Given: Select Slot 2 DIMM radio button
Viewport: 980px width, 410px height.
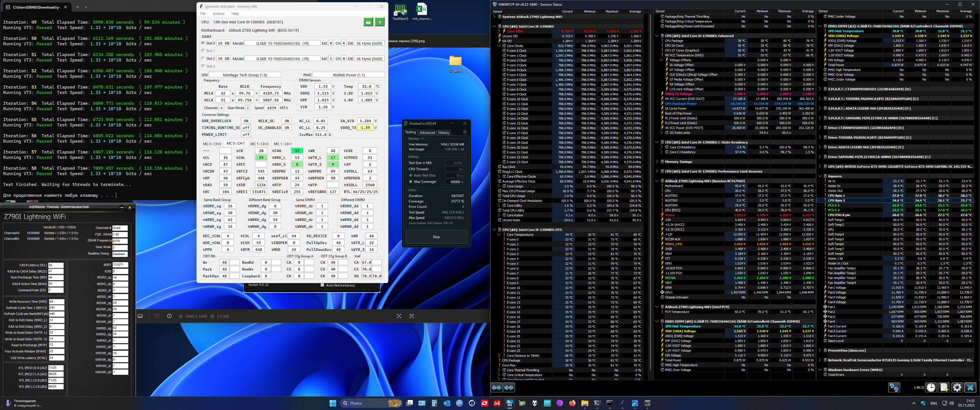Looking at the screenshot, I should (203, 59).
